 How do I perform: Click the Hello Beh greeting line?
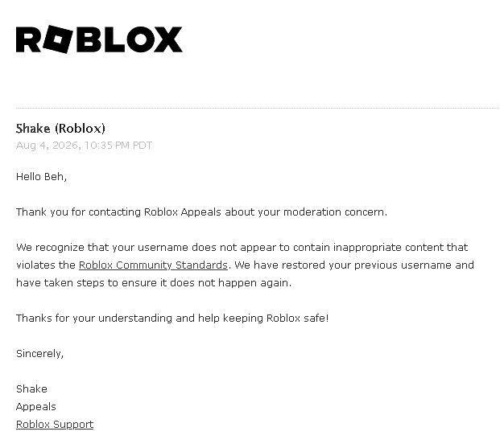point(41,176)
